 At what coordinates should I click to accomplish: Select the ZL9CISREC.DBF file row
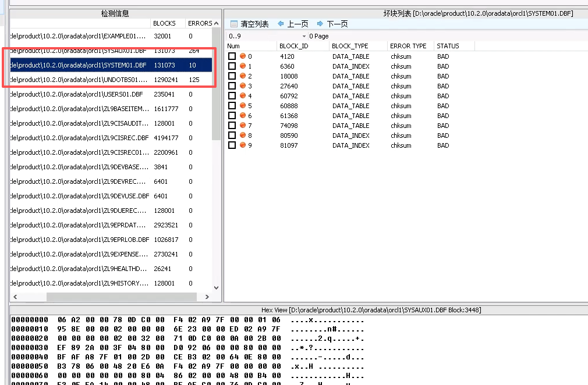coord(111,138)
